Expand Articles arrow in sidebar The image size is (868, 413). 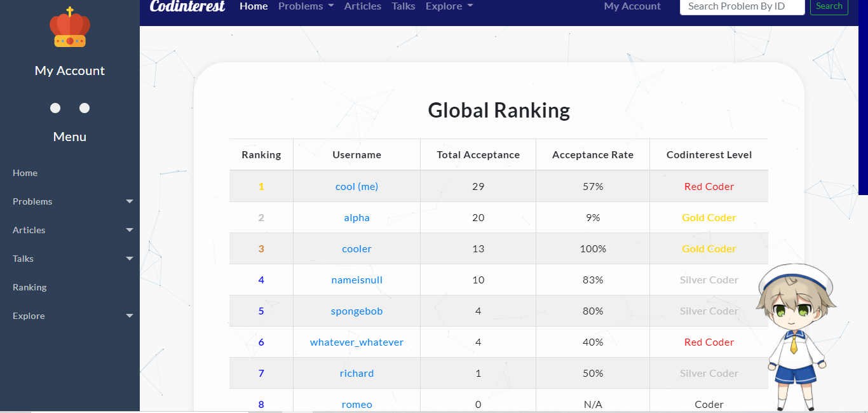(130, 230)
